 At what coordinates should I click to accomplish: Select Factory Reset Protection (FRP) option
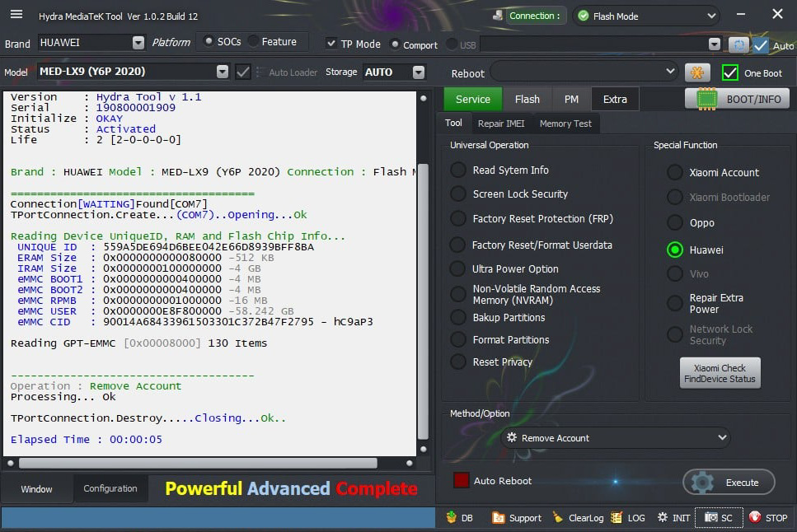point(458,218)
